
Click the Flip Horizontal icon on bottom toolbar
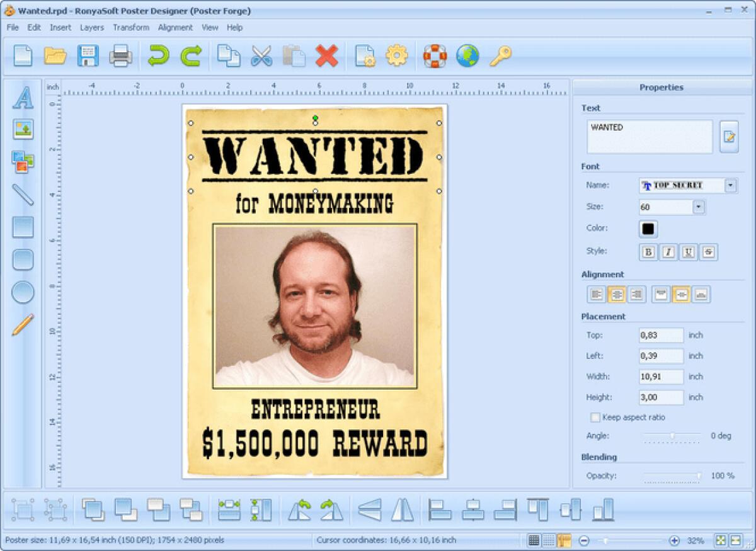tap(401, 511)
